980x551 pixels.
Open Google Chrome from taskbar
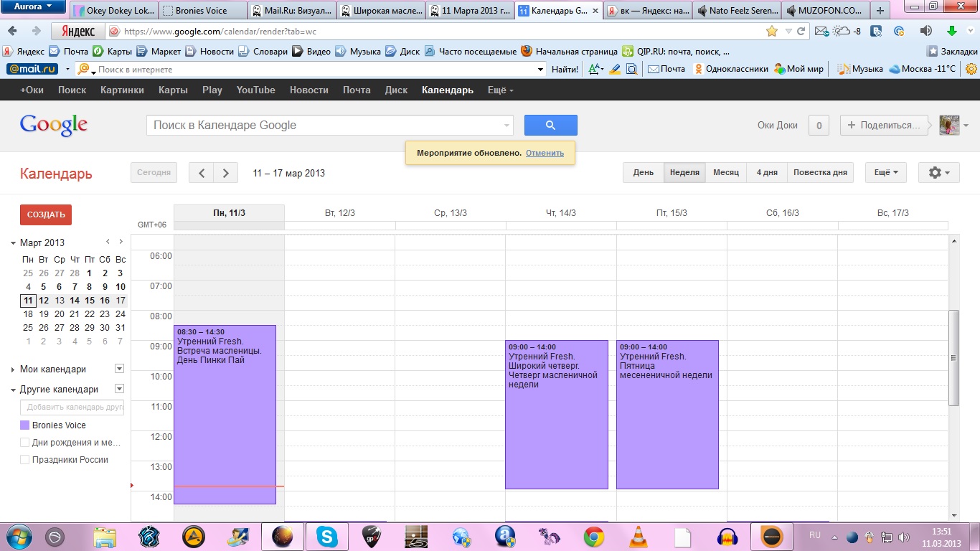(593, 536)
